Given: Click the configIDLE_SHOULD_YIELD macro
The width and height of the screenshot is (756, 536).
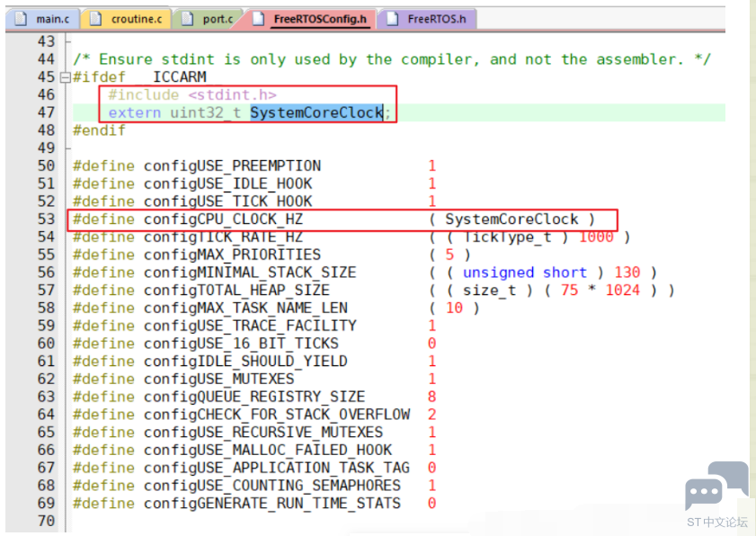Looking at the screenshot, I should coord(245,362).
